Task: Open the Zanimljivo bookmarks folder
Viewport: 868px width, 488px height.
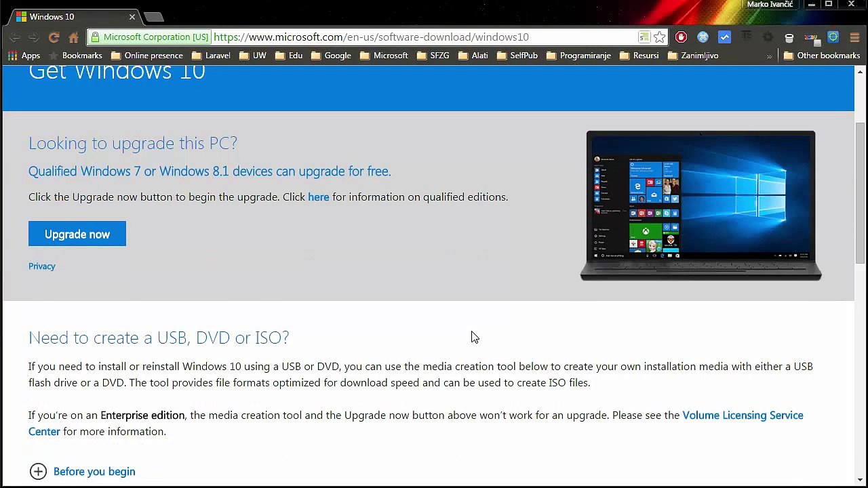Action: pyautogui.click(x=693, y=56)
